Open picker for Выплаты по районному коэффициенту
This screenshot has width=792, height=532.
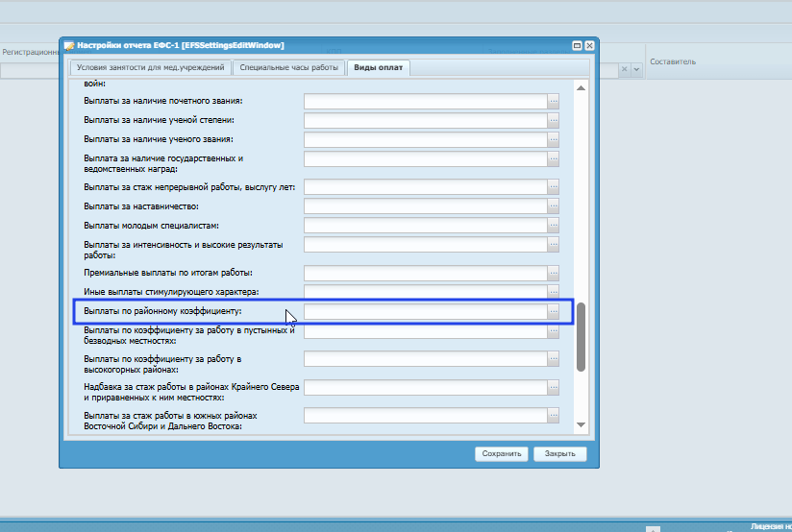click(554, 311)
